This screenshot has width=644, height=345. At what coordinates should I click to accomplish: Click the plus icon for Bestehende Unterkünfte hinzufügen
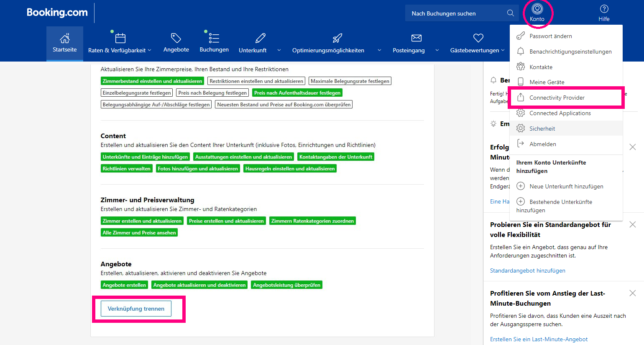pyautogui.click(x=521, y=201)
